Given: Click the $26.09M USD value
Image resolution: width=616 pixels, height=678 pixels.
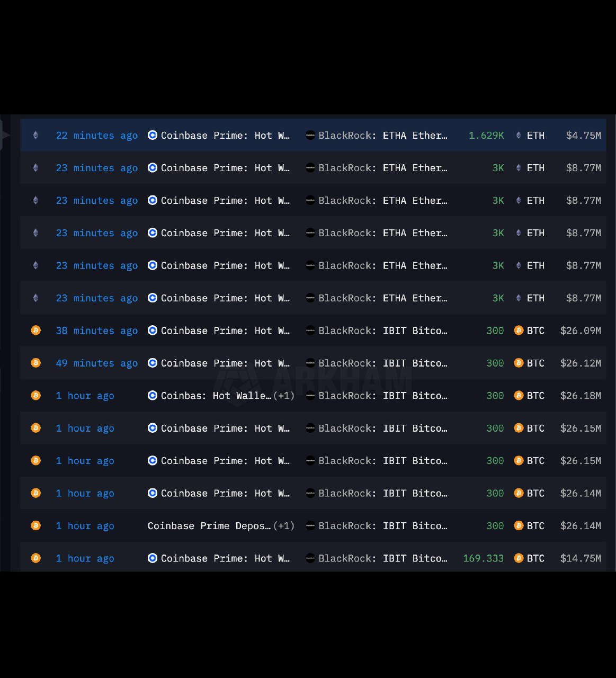Looking at the screenshot, I should click(581, 331).
